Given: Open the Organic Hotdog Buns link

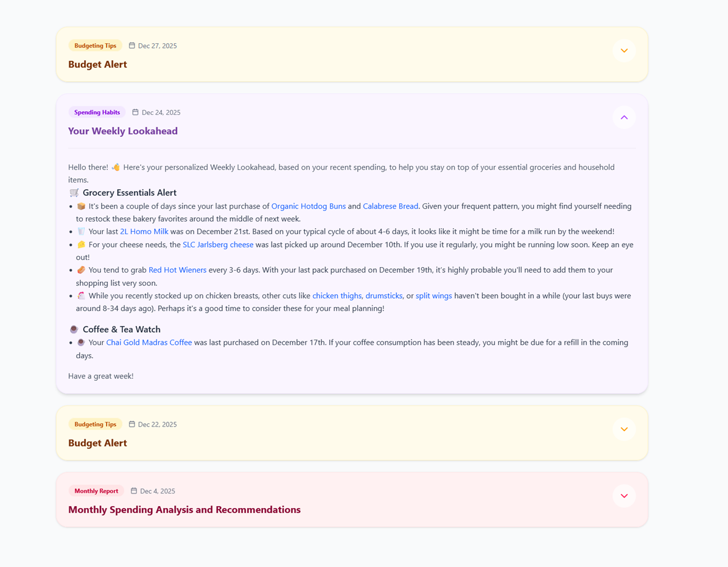Looking at the screenshot, I should (308, 206).
